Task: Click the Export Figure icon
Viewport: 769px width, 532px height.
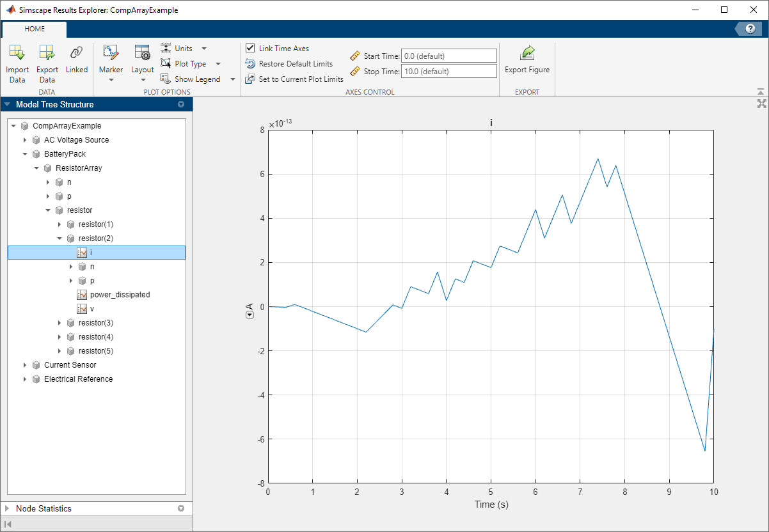Action: (x=527, y=54)
